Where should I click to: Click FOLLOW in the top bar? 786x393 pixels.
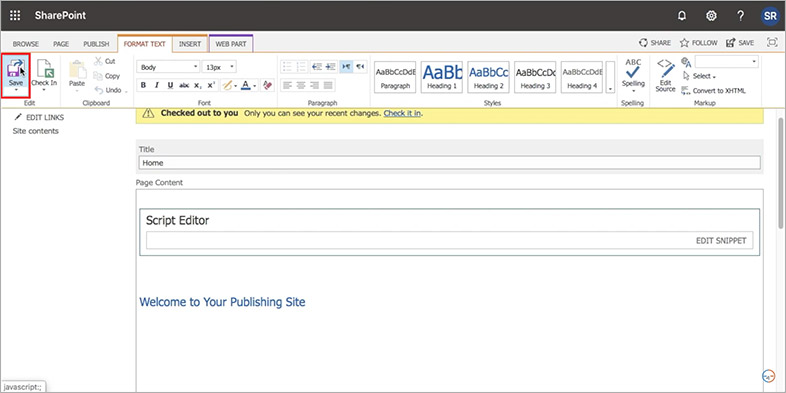[x=698, y=43]
